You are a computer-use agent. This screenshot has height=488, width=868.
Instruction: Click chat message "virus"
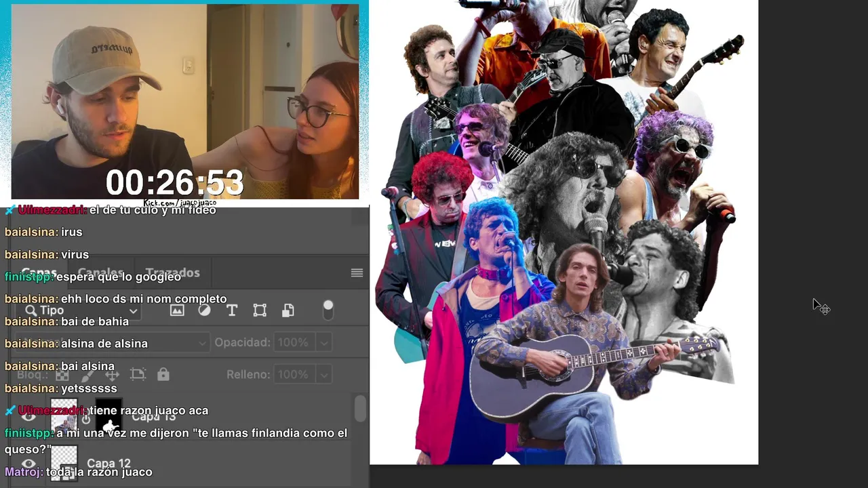75,255
